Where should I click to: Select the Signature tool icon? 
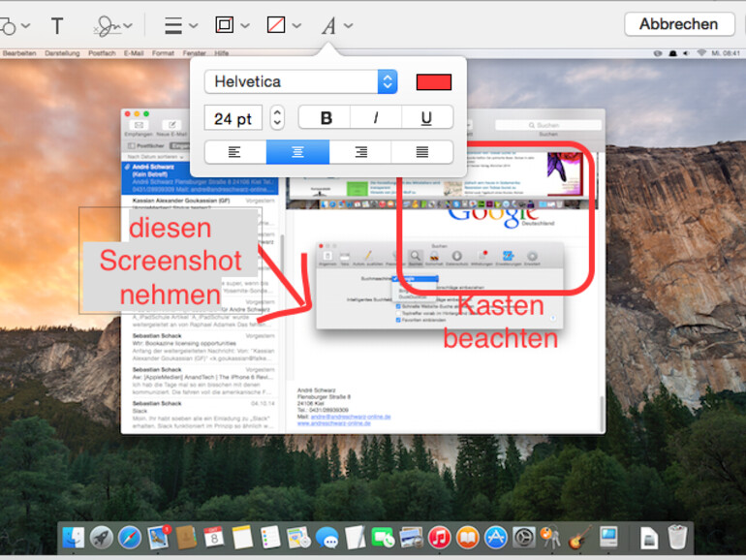coord(108,26)
